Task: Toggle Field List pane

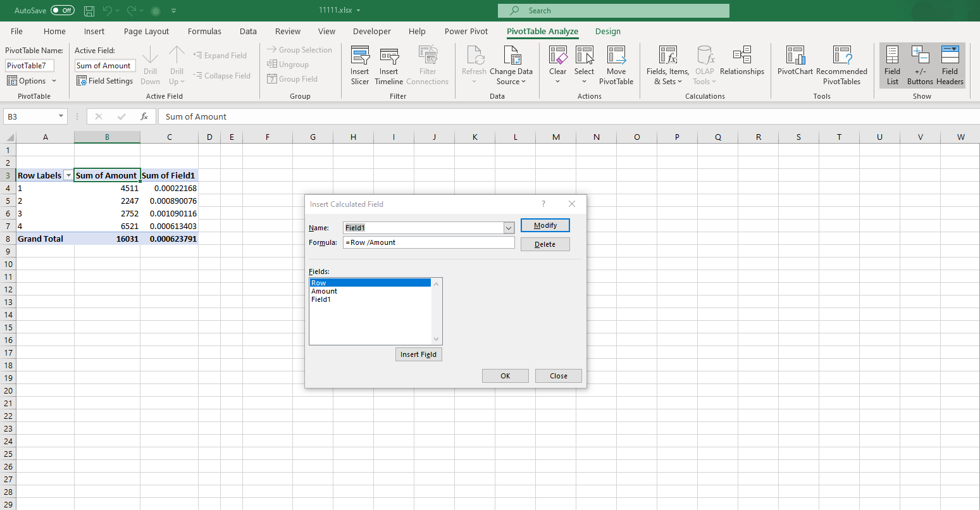Action: (x=892, y=66)
